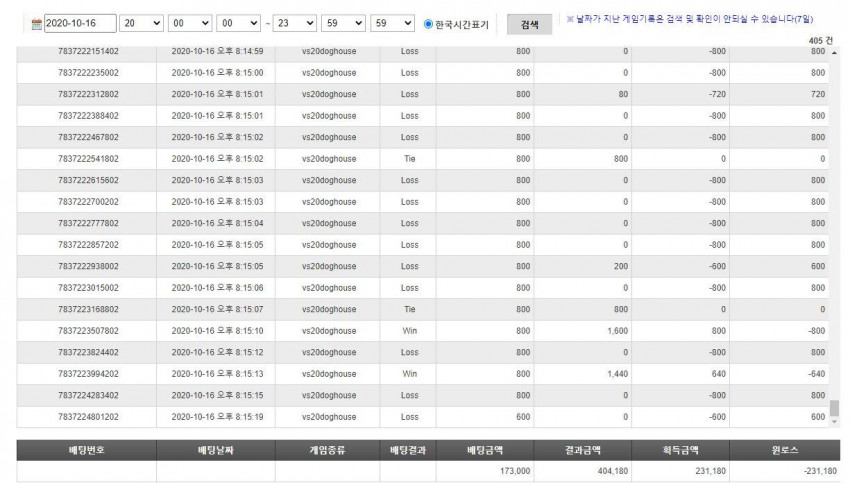Click bet number 7837222857202

click(x=88, y=244)
